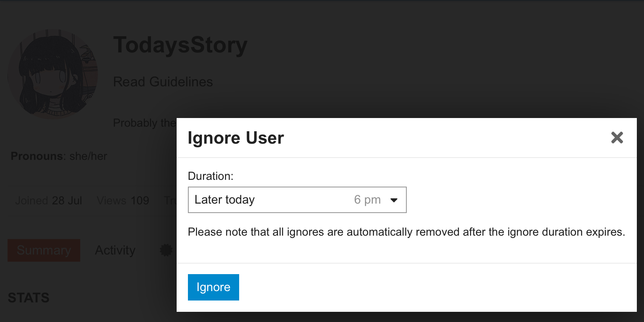Open the gear preferences icon beside Activity
Image resolution: width=644 pixels, height=322 pixels.
coord(166,250)
